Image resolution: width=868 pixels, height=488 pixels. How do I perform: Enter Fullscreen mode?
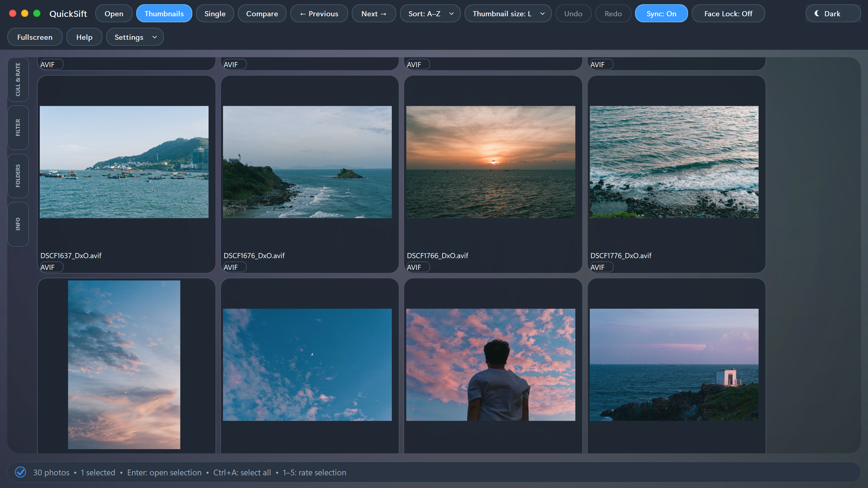pos(35,37)
